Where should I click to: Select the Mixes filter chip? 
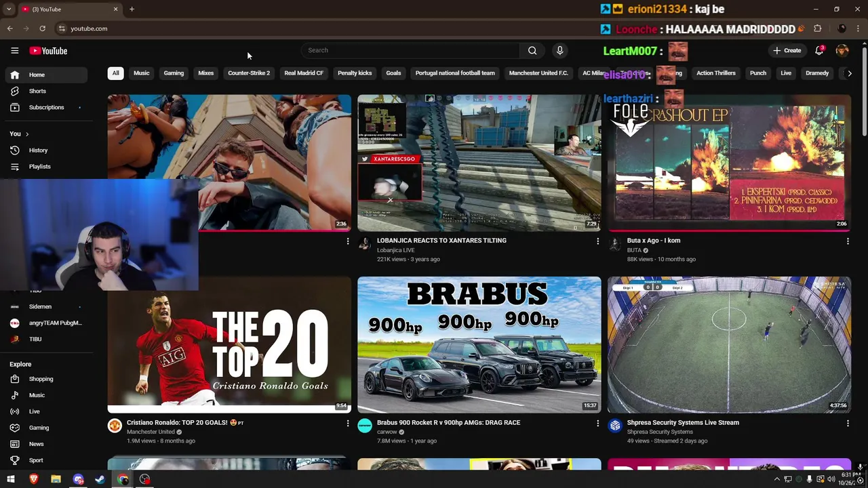point(205,73)
